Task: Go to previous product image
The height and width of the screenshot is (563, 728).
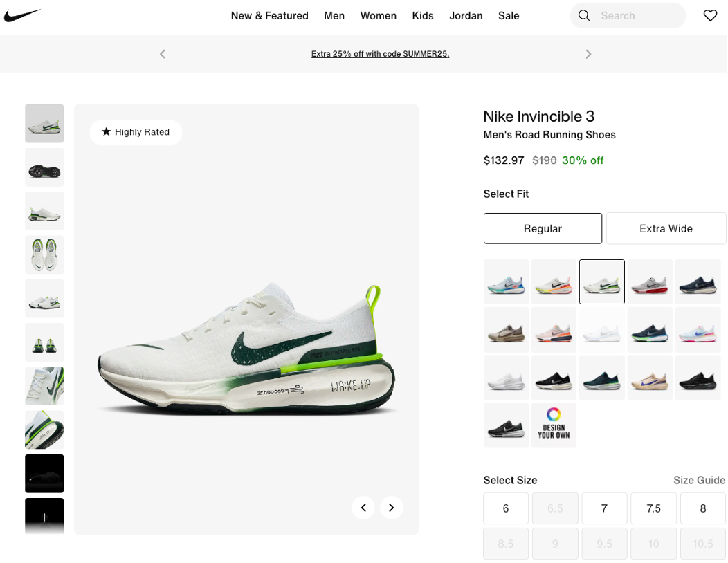Action: [363, 507]
